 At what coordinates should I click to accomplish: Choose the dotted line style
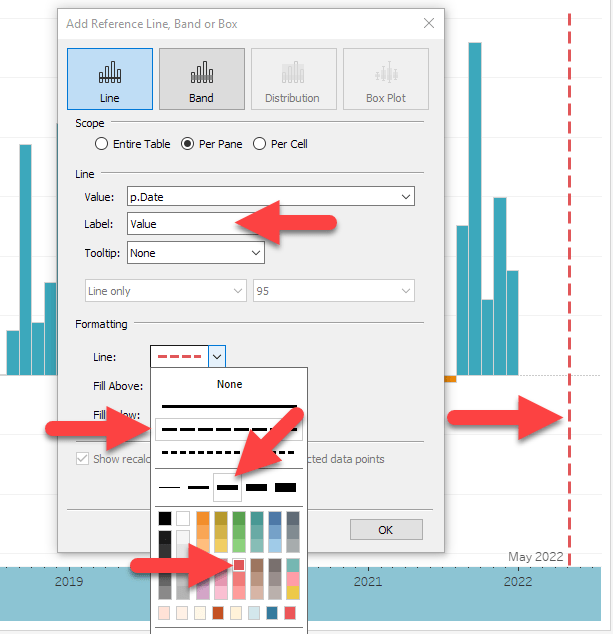[229, 452]
